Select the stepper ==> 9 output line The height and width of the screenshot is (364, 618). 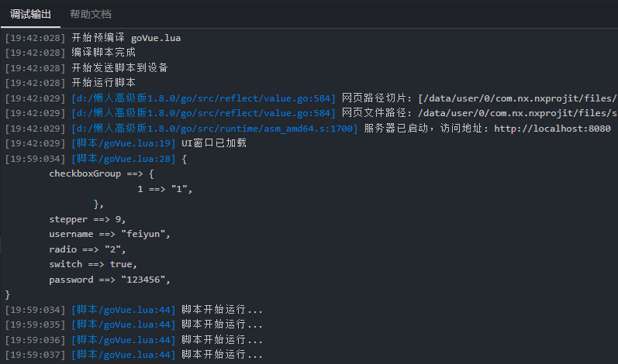click(87, 219)
